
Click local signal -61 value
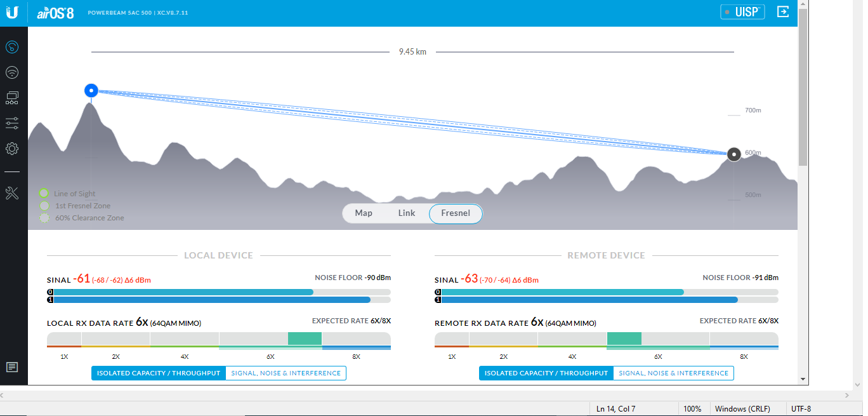(x=81, y=279)
